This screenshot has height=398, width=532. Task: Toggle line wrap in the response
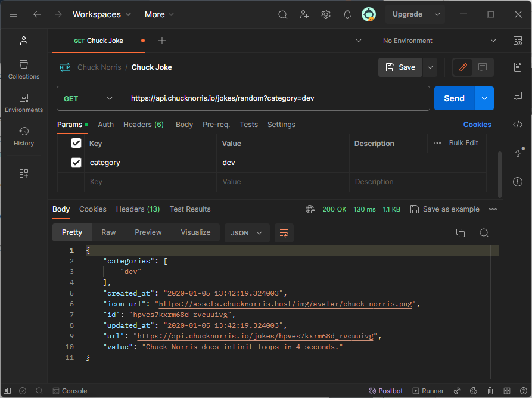click(x=284, y=233)
